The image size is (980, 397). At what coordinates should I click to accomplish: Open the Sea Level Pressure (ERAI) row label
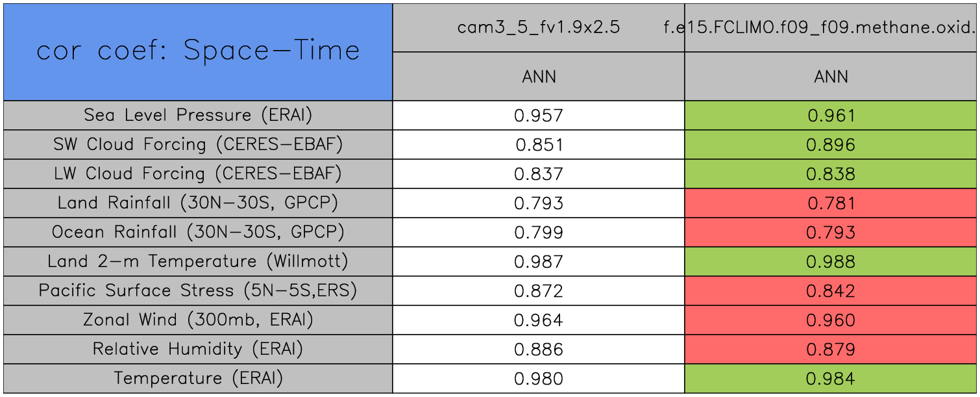pyautogui.click(x=198, y=115)
